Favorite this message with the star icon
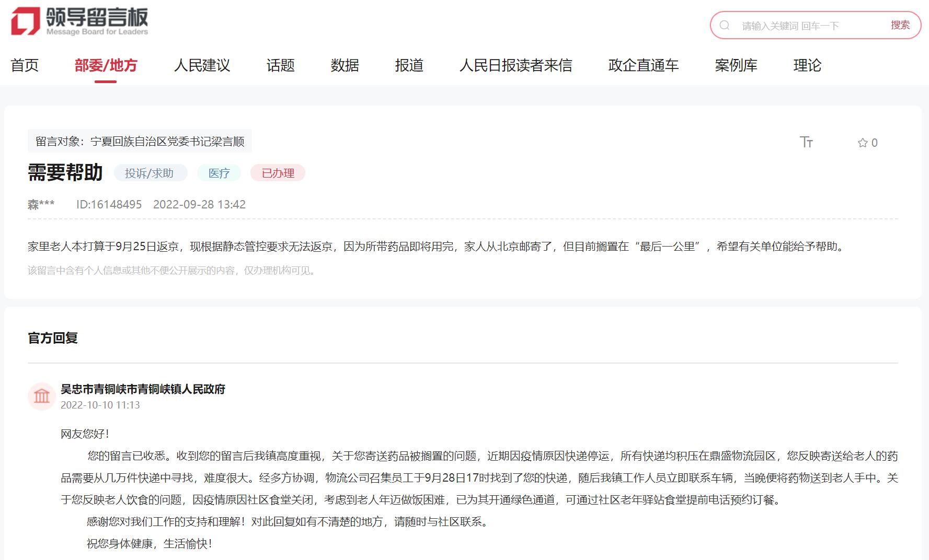Viewport: 929px width, 560px height. point(863,143)
